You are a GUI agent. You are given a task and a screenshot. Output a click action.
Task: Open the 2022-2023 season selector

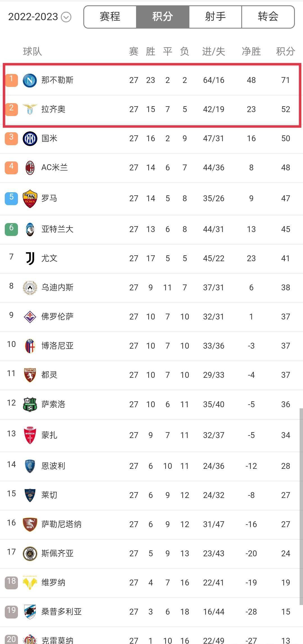40,17
